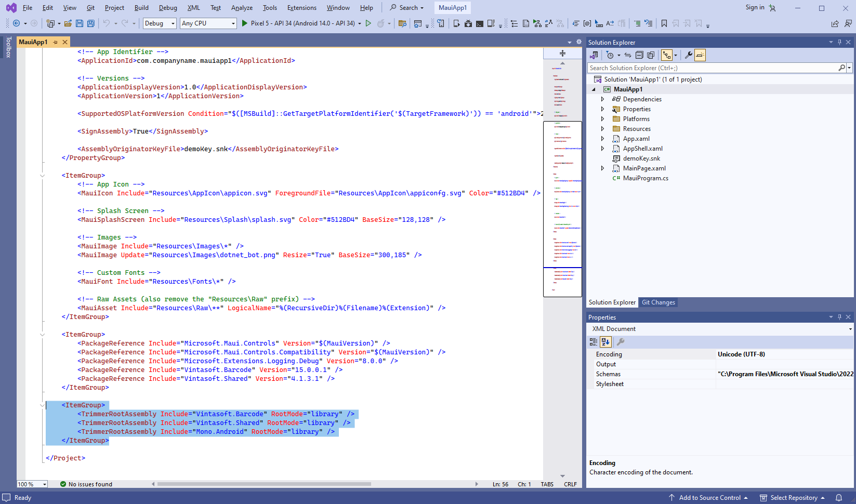Expand the Dependencies node
This screenshot has width=856, height=504.
click(602, 99)
